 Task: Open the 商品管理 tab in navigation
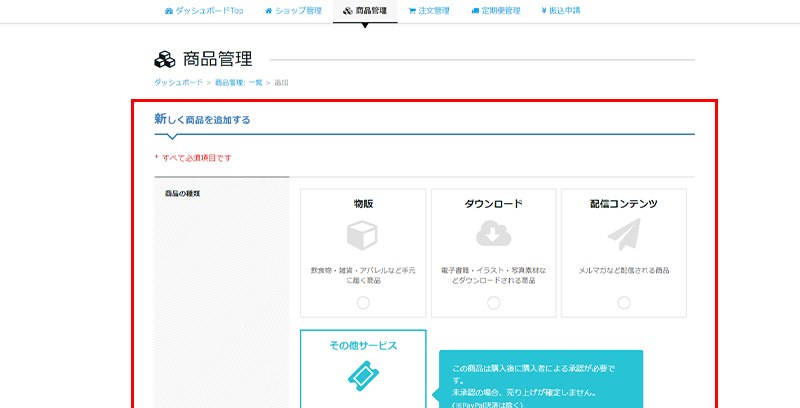[x=364, y=11]
